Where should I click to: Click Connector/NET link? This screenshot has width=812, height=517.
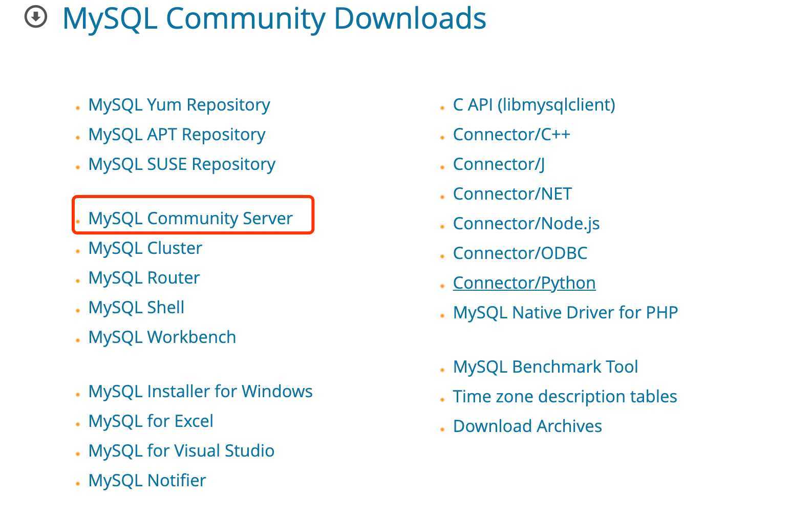pos(512,193)
